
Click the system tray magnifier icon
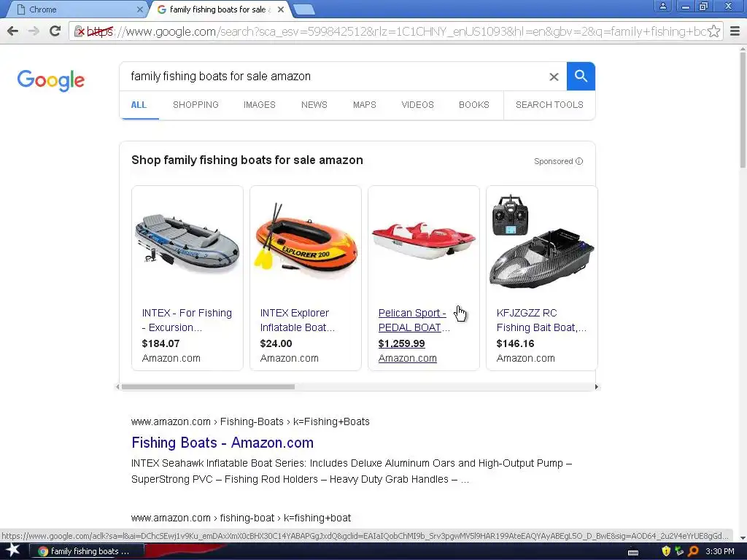(x=693, y=551)
